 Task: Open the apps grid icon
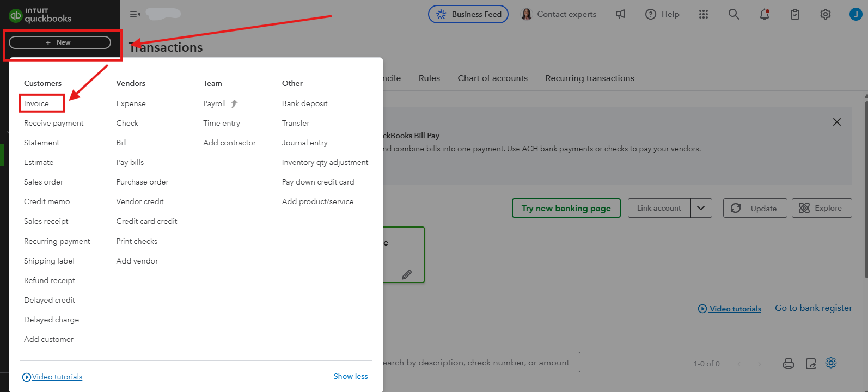click(x=704, y=14)
